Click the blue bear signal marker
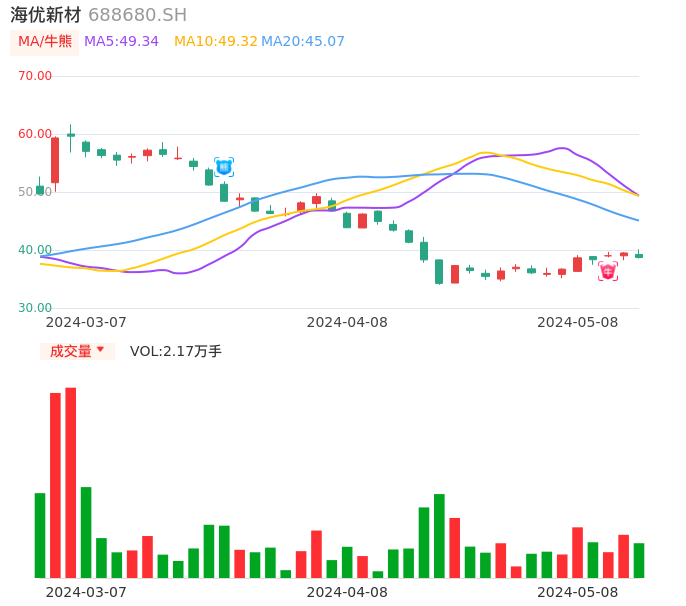 coord(224,167)
